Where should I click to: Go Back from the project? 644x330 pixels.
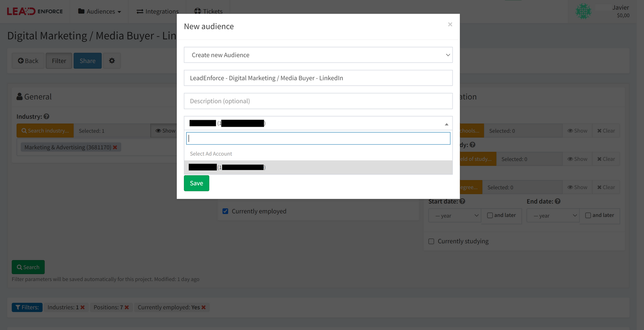(28, 61)
